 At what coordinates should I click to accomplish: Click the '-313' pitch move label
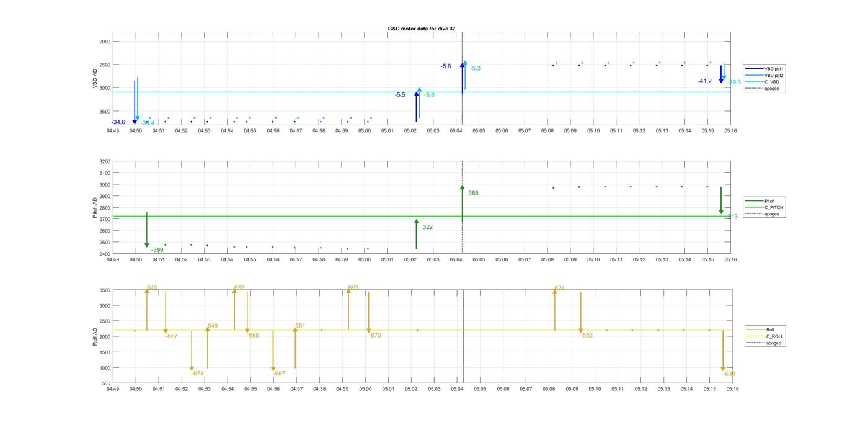pyautogui.click(x=732, y=217)
